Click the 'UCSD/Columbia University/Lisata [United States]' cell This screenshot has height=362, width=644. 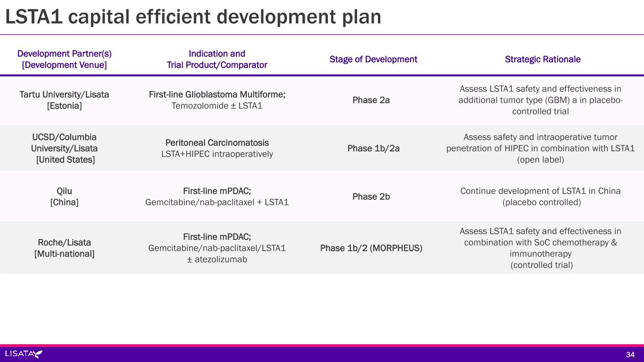(x=64, y=148)
